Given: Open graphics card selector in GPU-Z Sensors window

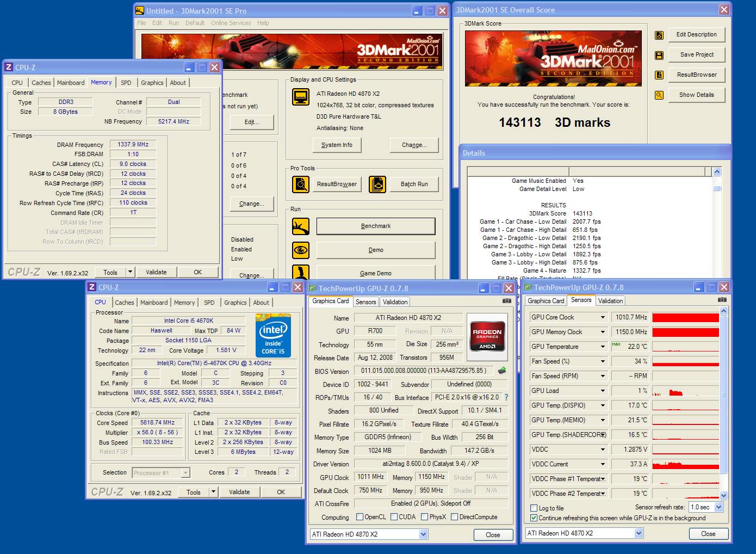Looking at the screenshot, I should tap(639, 533).
